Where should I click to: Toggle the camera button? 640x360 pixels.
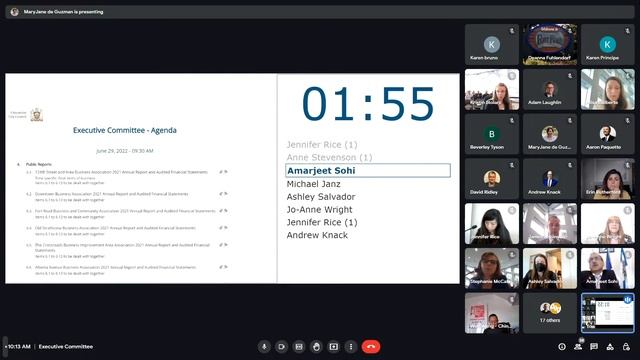pyautogui.click(x=281, y=347)
